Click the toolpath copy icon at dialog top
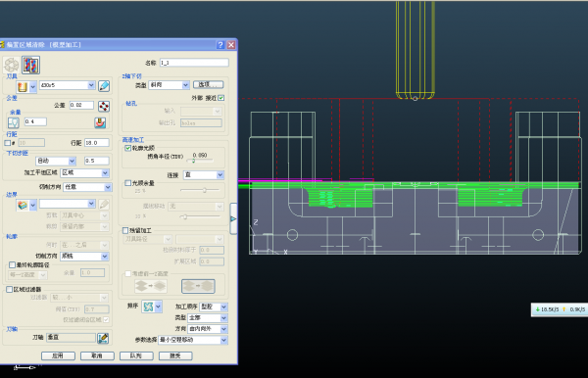 [x=30, y=66]
